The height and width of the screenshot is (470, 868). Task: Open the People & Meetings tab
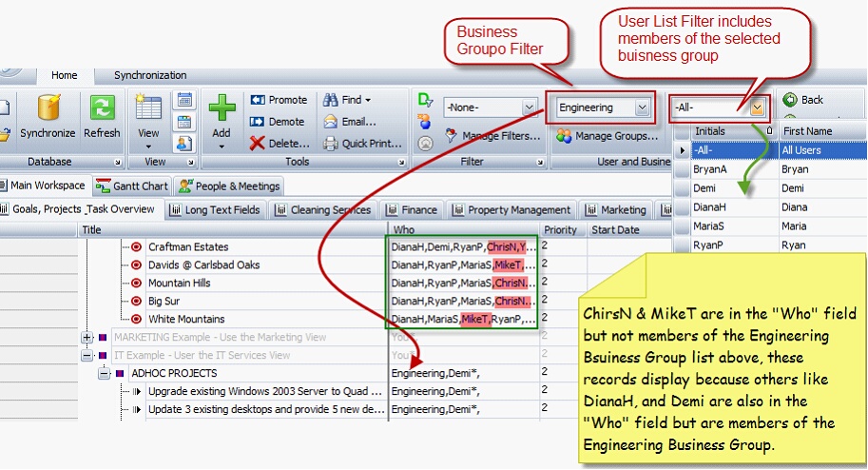(229, 186)
